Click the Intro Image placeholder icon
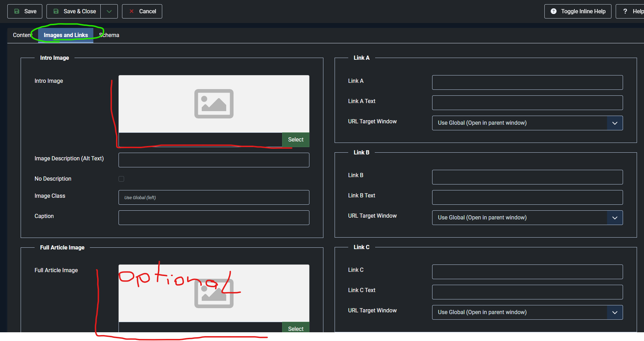 point(214,104)
